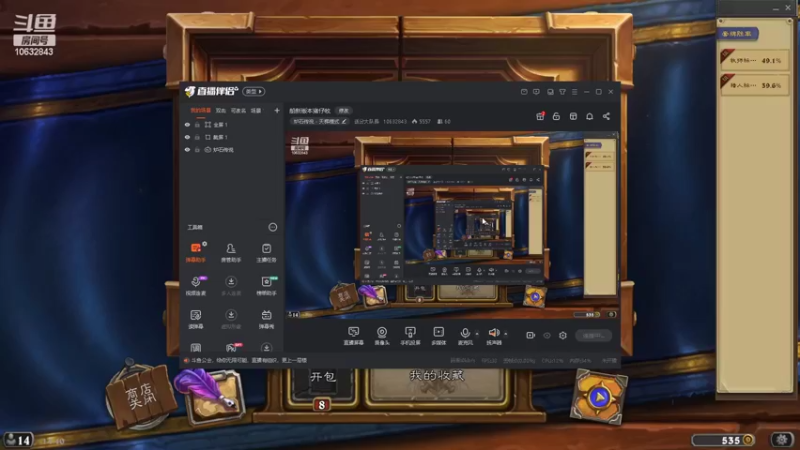Click room number 10632843 in info bar
The width and height of the screenshot is (800, 450).
coord(394,121)
